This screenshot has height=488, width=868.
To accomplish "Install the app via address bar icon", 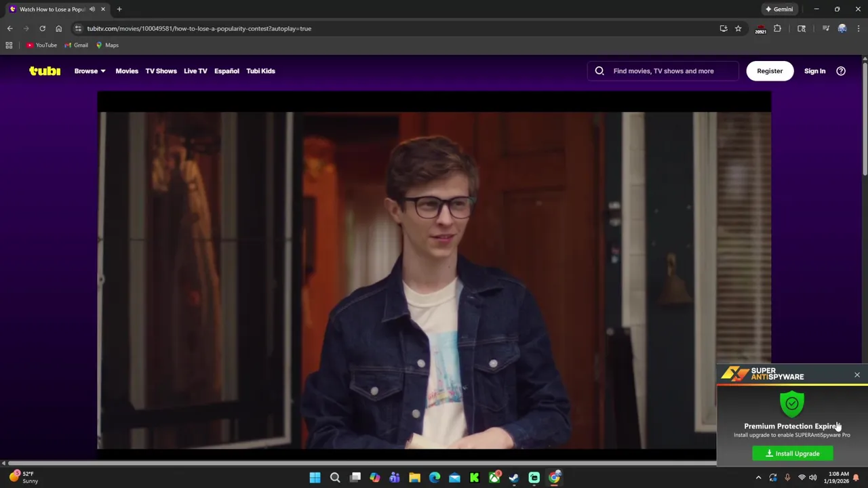I will pyautogui.click(x=724, y=28).
